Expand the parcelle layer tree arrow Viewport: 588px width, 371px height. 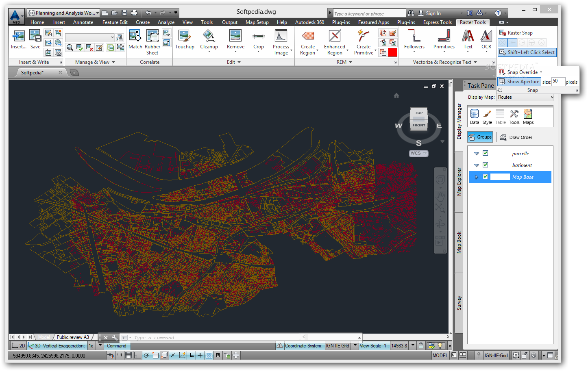tap(477, 154)
